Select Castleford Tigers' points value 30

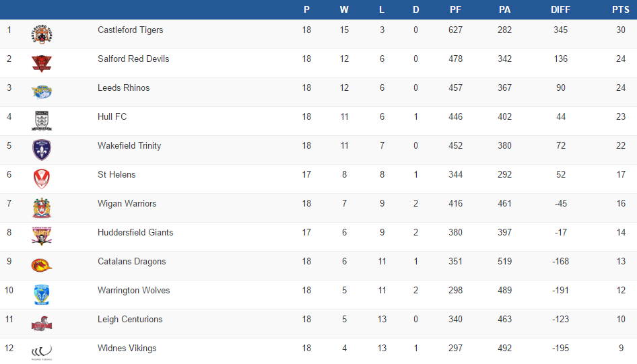(x=620, y=30)
